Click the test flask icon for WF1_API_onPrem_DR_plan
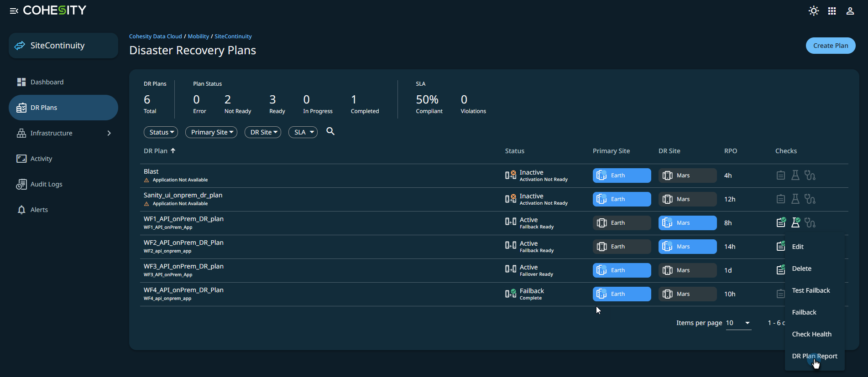This screenshot has width=868, height=377. click(795, 223)
